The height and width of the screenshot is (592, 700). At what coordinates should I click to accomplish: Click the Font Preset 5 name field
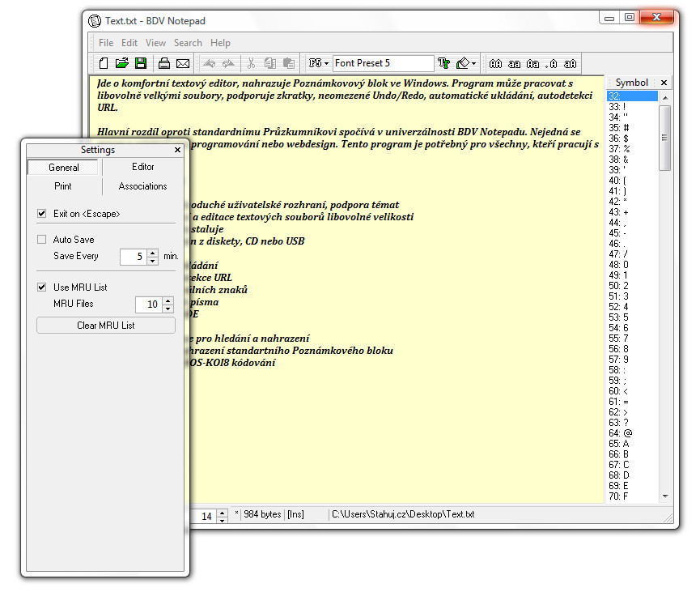[383, 63]
